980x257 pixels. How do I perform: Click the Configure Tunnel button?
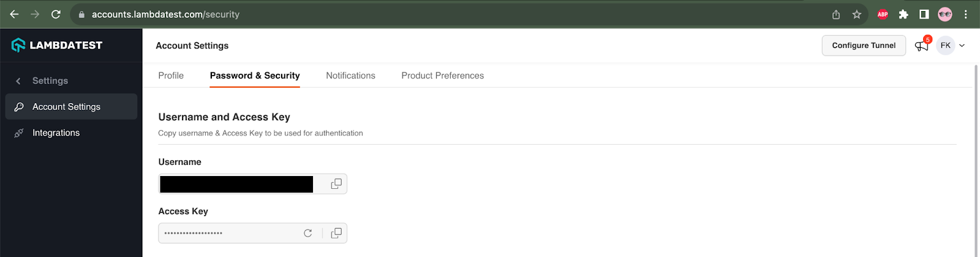(x=864, y=45)
